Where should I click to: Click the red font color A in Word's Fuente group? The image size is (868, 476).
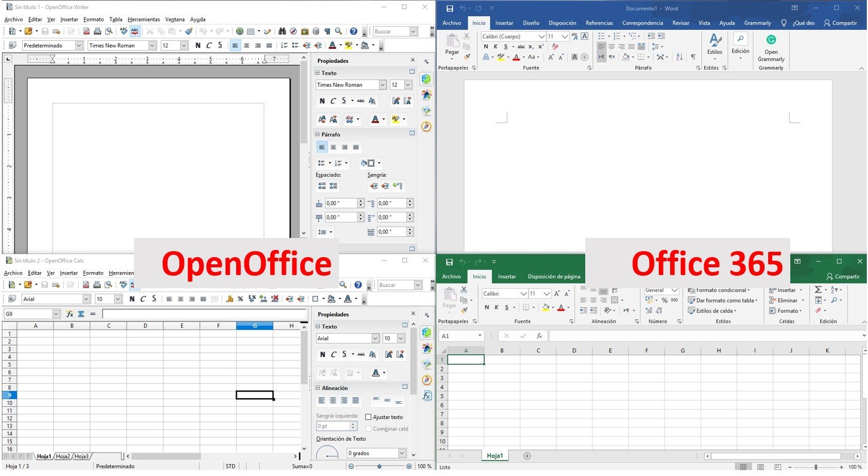coord(516,57)
